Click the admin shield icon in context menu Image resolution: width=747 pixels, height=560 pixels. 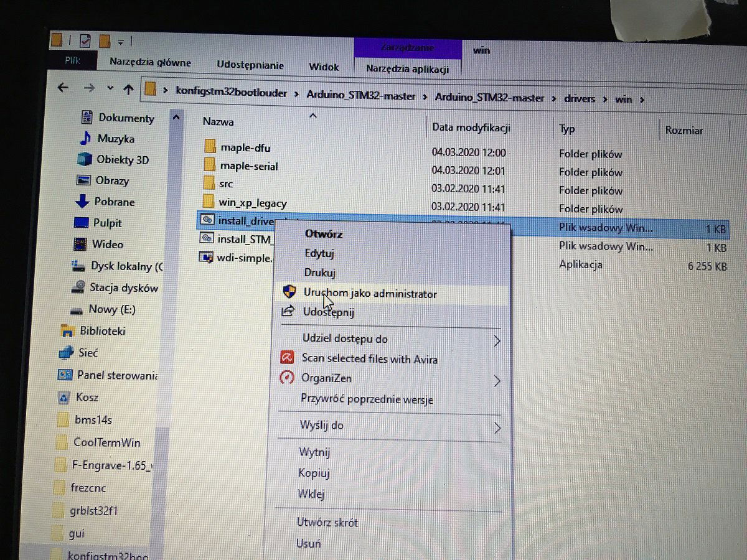[289, 292]
